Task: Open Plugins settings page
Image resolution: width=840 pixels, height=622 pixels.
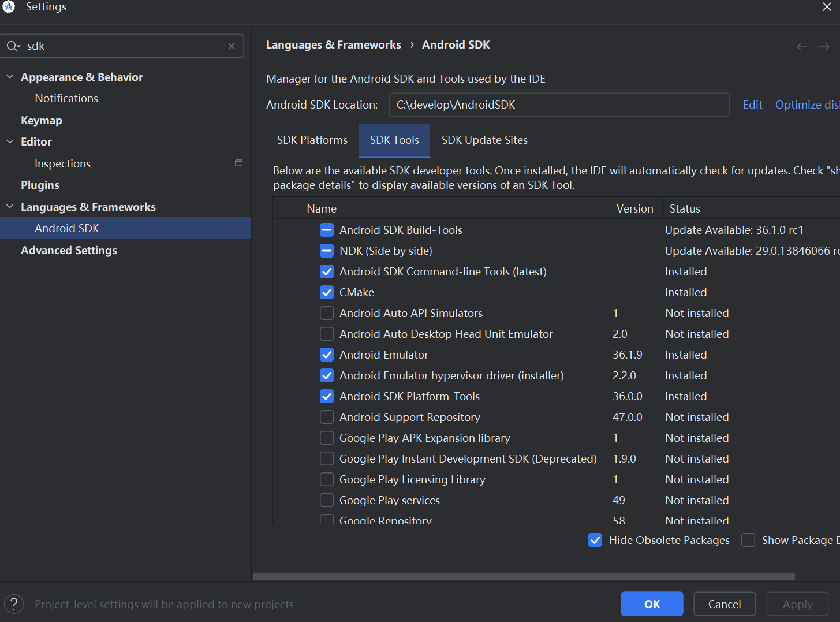Action: [x=40, y=185]
